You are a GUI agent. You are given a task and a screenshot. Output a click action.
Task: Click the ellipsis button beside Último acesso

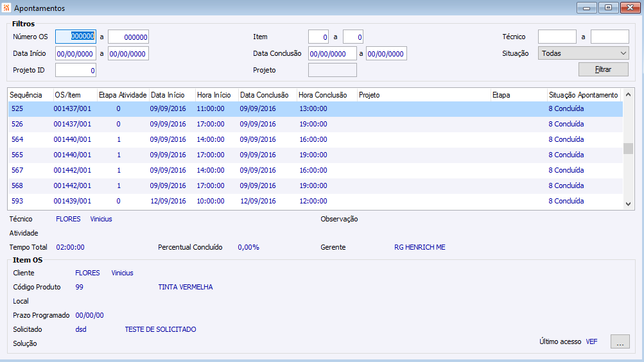click(x=620, y=342)
